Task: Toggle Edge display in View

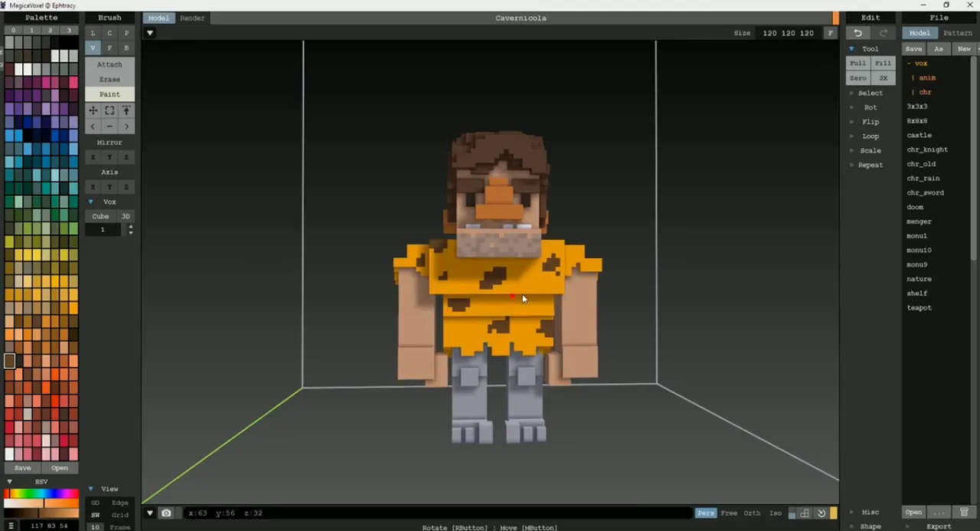Action: (x=120, y=503)
